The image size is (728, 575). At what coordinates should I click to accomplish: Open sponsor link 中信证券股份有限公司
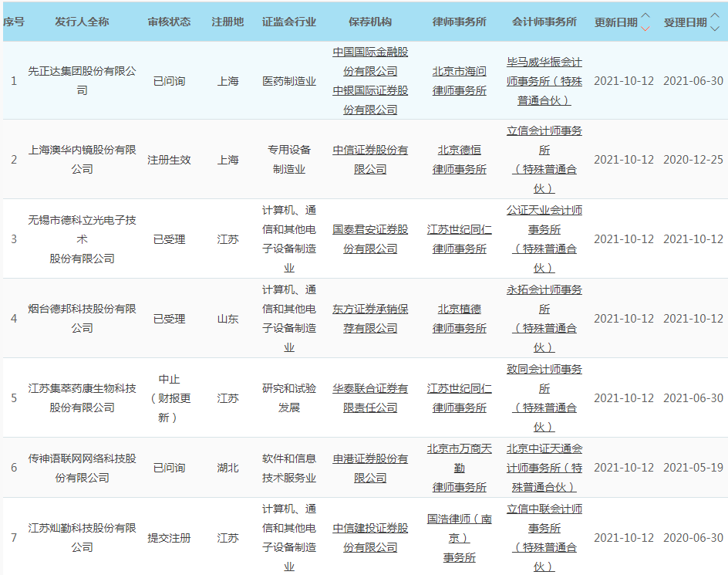(x=370, y=159)
